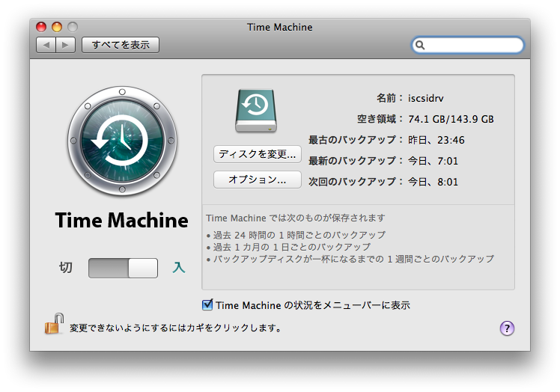Click the next backup value 今日、8:01
Viewport: 560px width, 392px height.
(x=433, y=182)
